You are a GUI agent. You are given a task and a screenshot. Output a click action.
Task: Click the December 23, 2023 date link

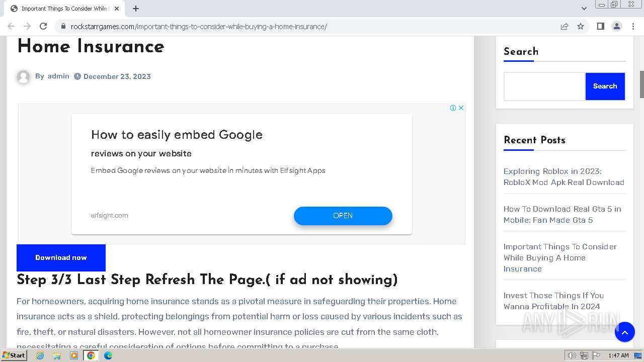pyautogui.click(x=117, y=76)
